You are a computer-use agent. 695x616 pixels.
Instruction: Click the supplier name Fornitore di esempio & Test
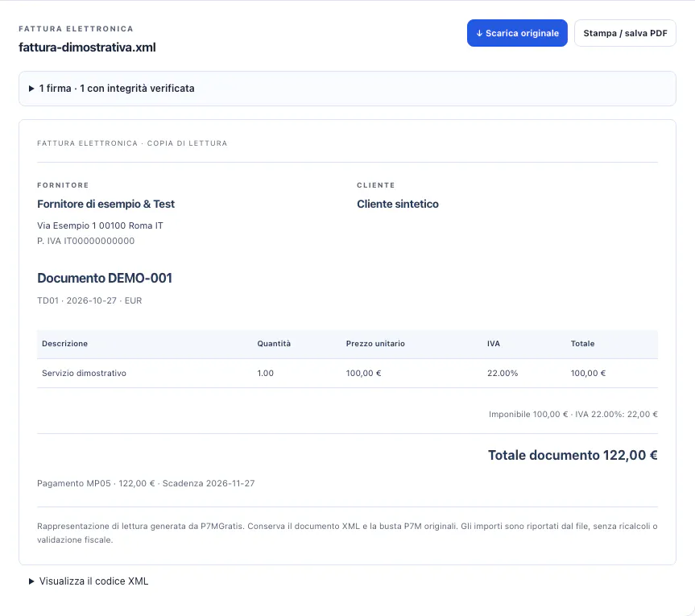click(x=106, y=204)
